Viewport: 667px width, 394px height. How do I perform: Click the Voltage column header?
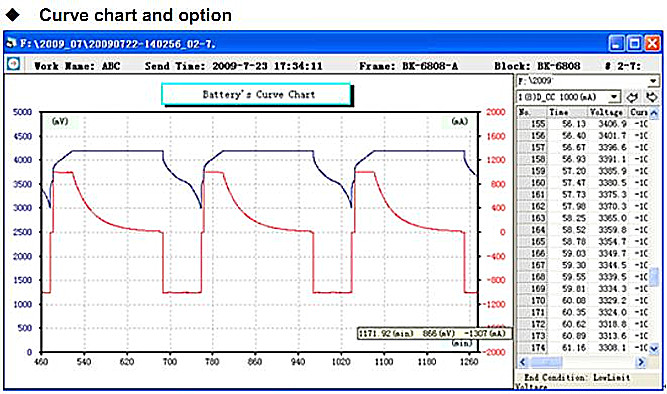607,112
